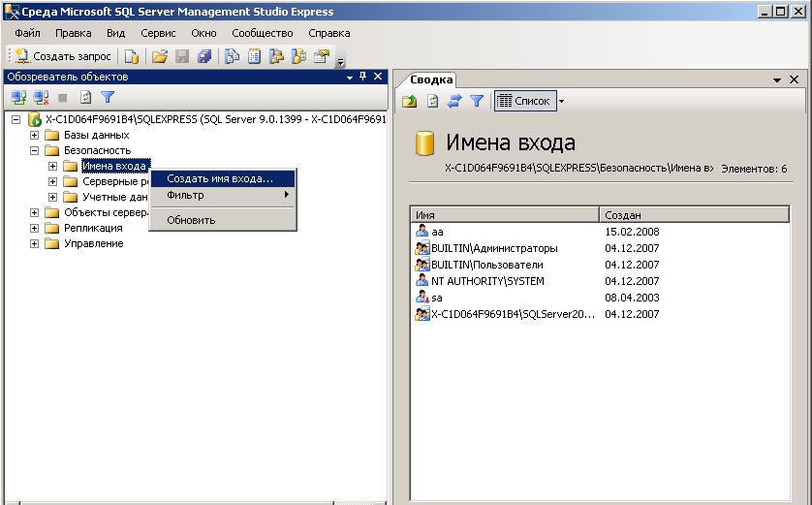Select the Базы данных tree item
The height and width of the screenshot is (505, 812).
coord(96,135)
